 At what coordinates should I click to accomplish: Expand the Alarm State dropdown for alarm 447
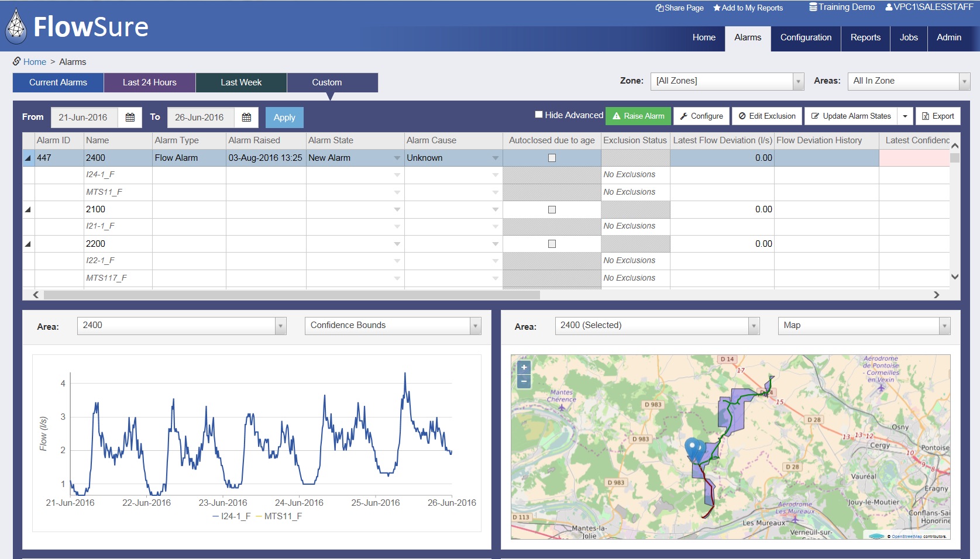(x=397, y=158)
